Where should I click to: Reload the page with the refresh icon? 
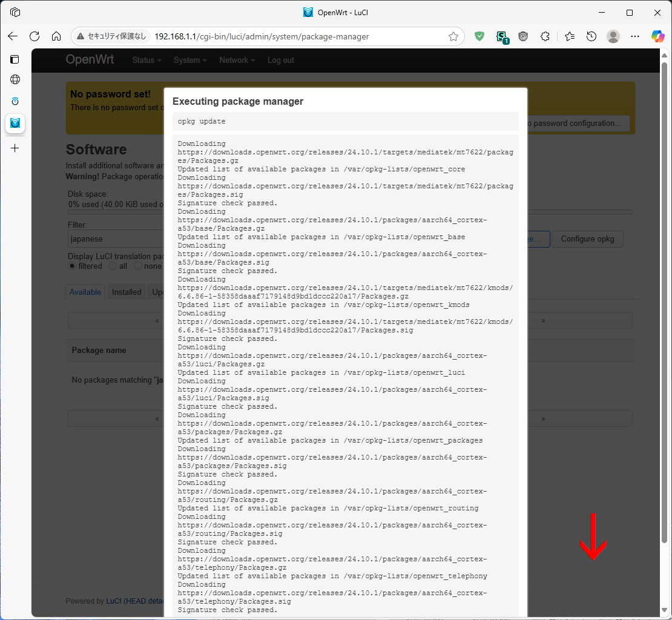pos(35,36)
